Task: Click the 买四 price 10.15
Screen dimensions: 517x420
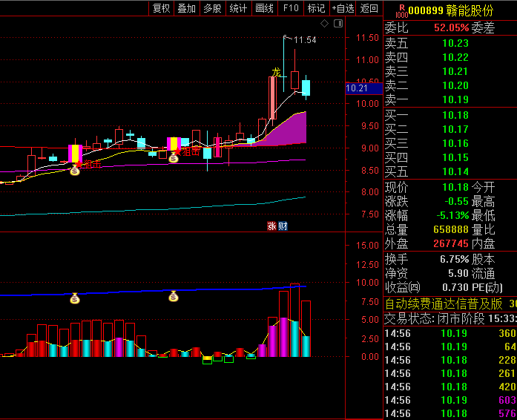Action: coord(455,157)
